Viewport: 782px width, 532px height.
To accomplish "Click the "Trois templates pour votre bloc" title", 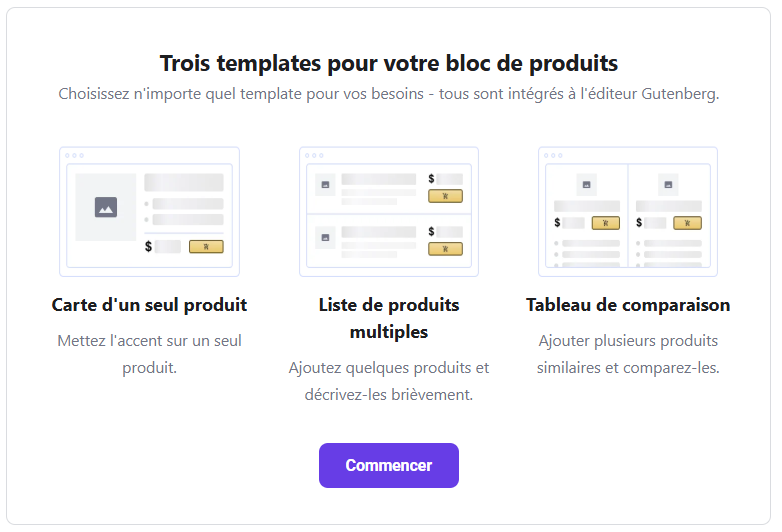I will (388, 64).
